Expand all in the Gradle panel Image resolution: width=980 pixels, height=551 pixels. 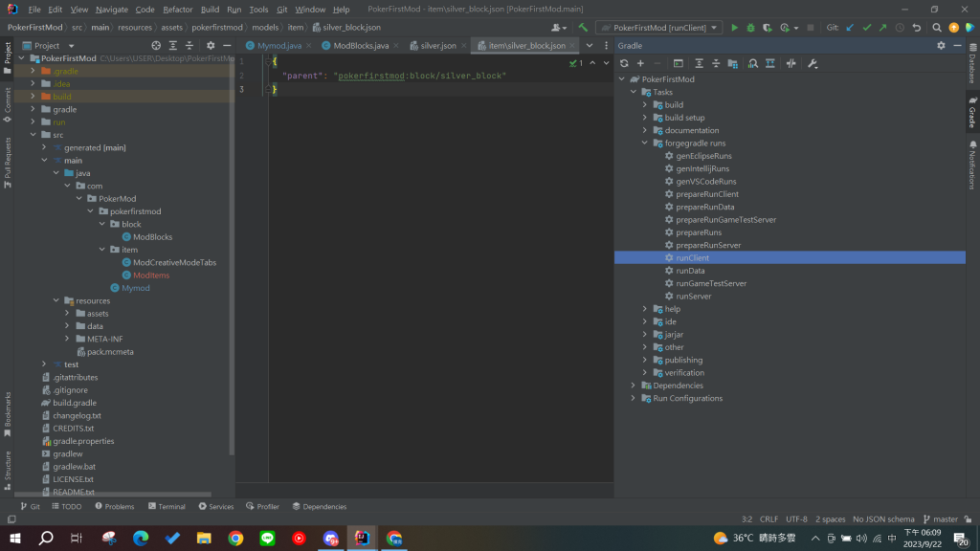click(699, 63)
